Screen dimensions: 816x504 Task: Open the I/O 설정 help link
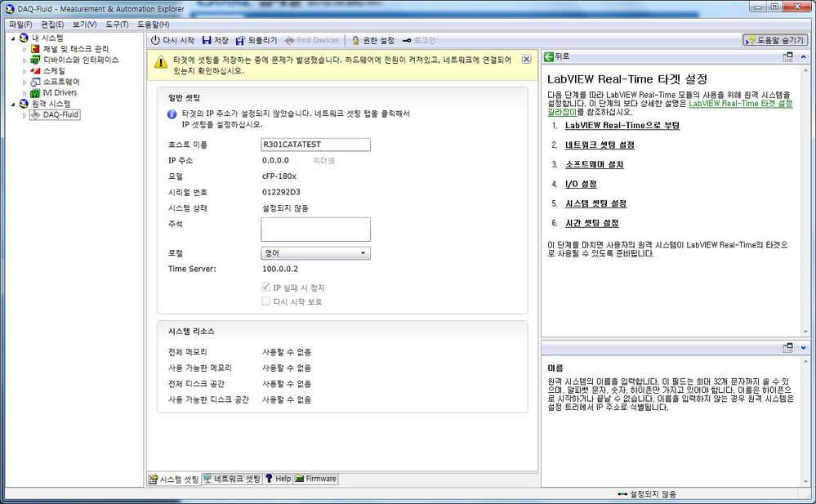click(581, 184)
